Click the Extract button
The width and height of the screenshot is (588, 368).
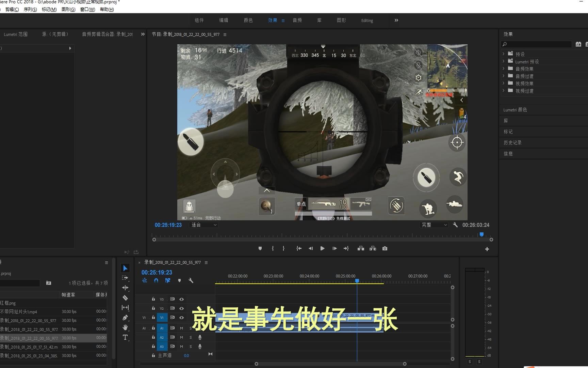pos(373,248)
